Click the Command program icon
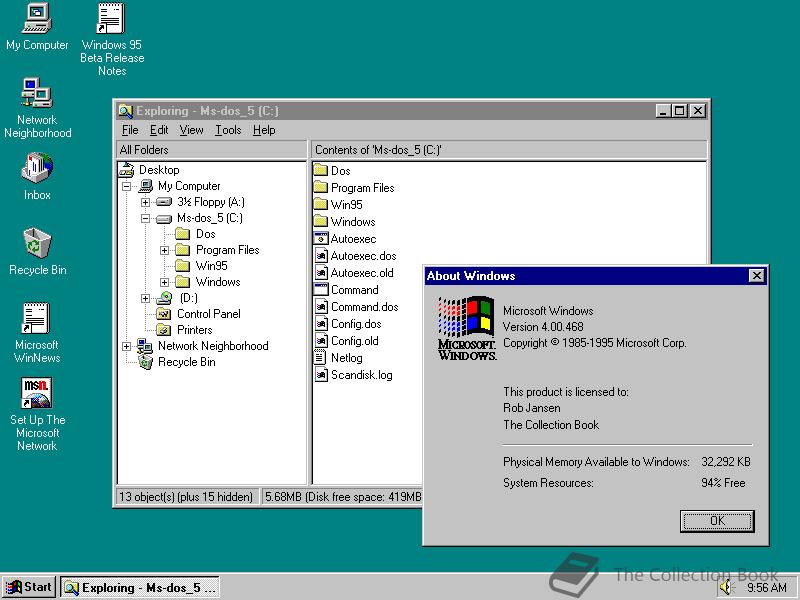This screenshot has height=600, width=800. click(320, 289)
